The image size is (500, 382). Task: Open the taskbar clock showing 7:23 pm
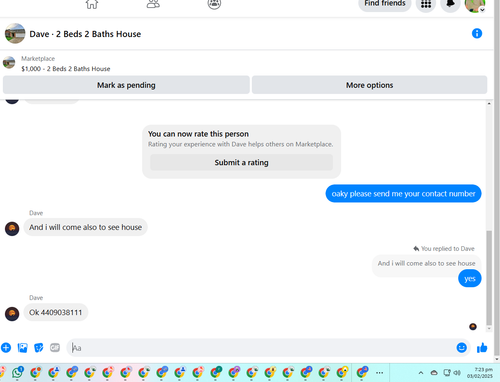tap(480, 373)
